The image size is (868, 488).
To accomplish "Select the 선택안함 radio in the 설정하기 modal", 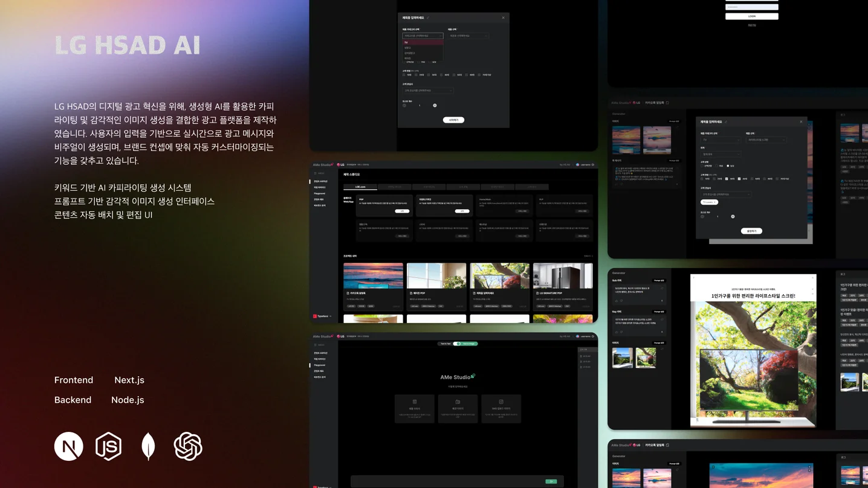I will pyautogui.click(x=702, y=165).
